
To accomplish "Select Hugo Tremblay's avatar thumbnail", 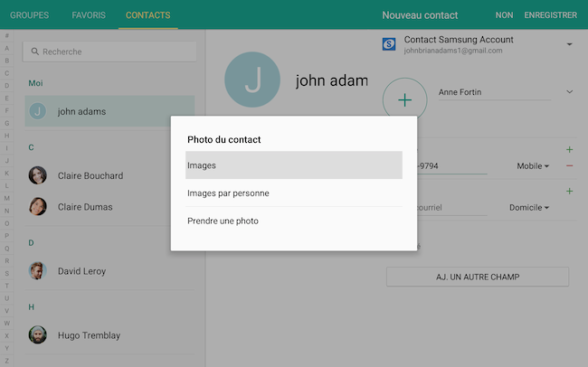I will click(38, 334).
